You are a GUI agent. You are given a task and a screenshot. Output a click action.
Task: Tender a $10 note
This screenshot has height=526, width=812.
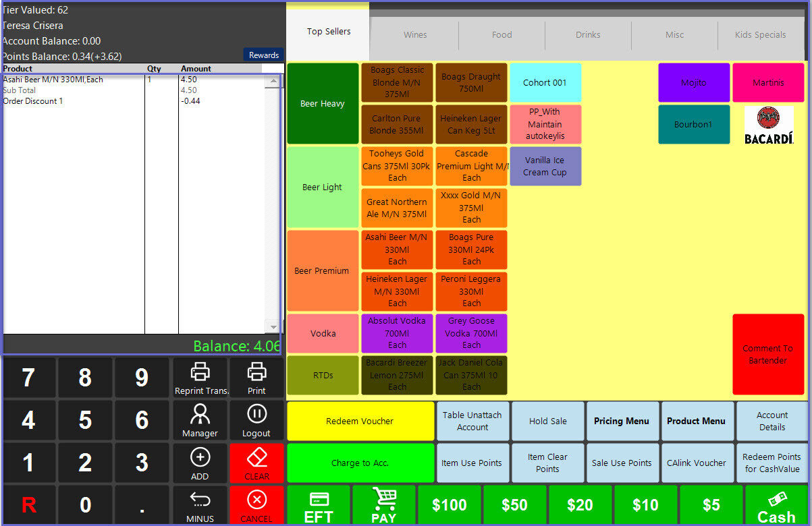tap(645, 505)
